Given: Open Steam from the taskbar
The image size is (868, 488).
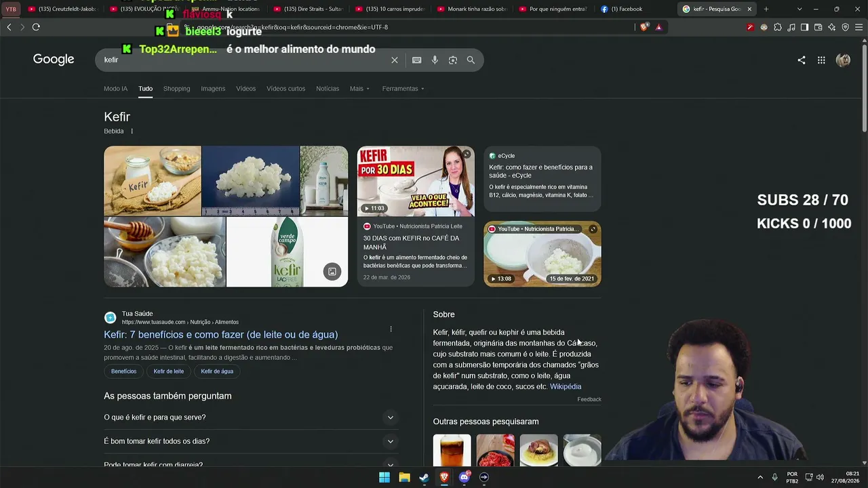Looking at the screenshot, I should 424,477.
